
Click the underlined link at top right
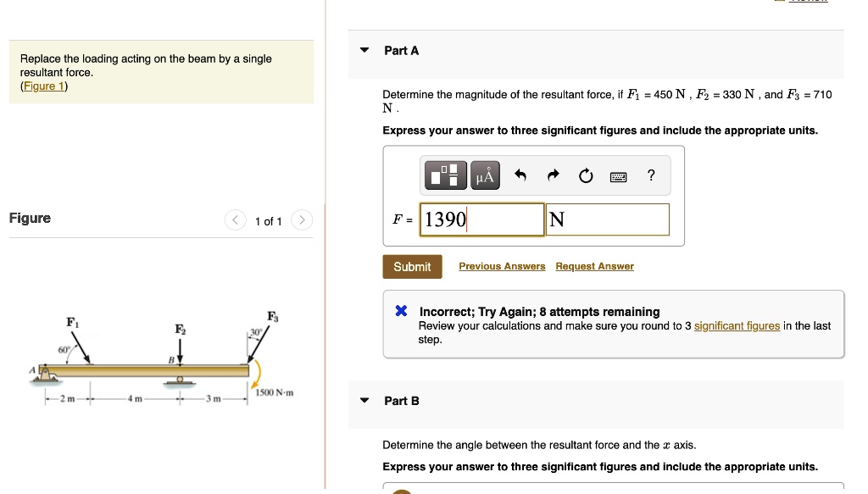[807, 3]
